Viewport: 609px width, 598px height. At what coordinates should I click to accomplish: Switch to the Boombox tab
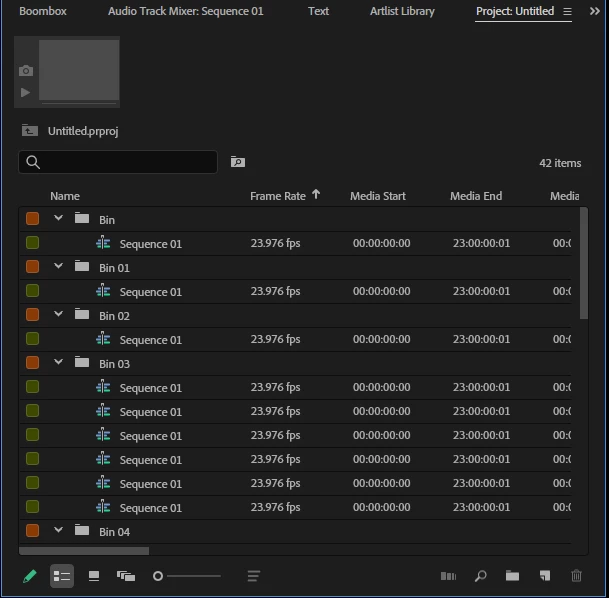[43, 11]
